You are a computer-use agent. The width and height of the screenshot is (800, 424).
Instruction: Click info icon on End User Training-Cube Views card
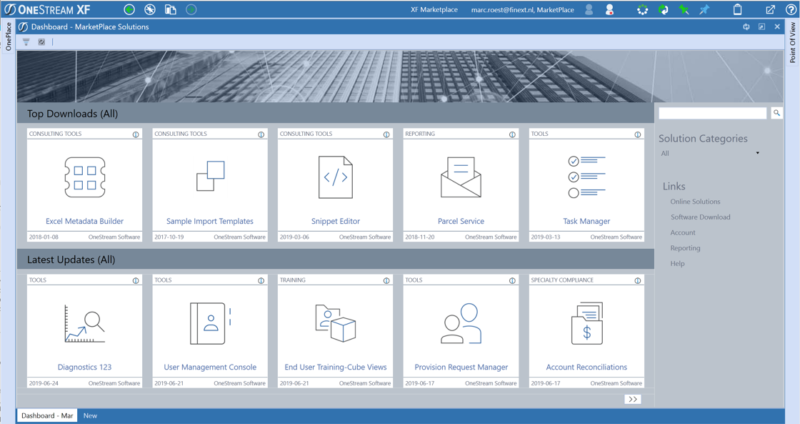(387, 281)
